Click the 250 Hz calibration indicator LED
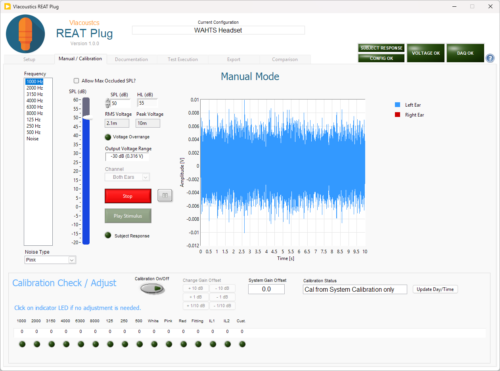 (x=125, y=344)
